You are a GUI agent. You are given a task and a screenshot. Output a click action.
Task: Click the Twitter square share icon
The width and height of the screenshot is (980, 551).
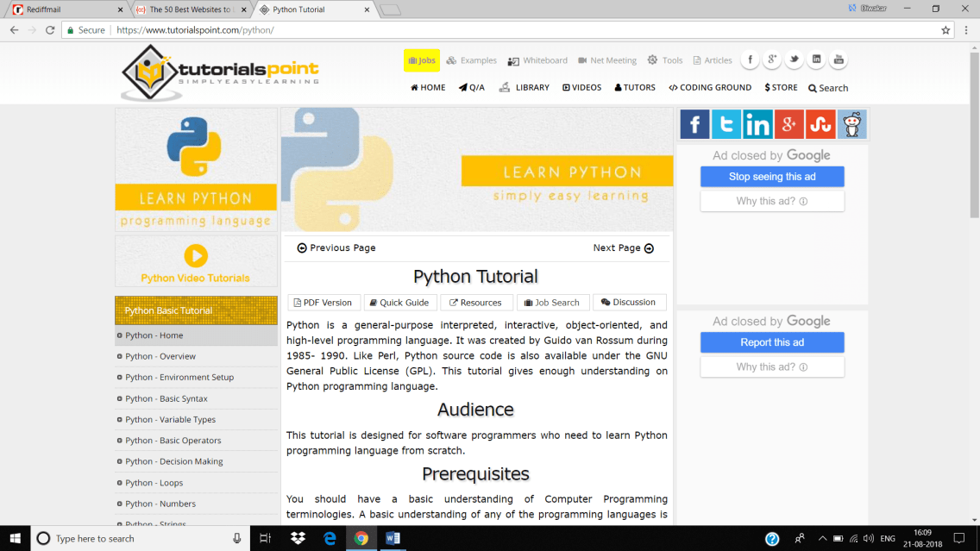pyautogui.click(x=726, y=124)
